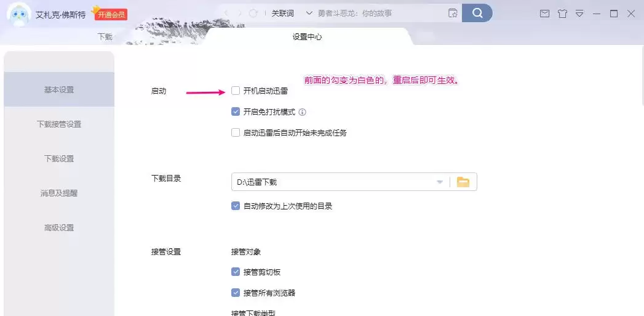Switch to the 下载 tab
644x316 pixels.
point(105,37)
